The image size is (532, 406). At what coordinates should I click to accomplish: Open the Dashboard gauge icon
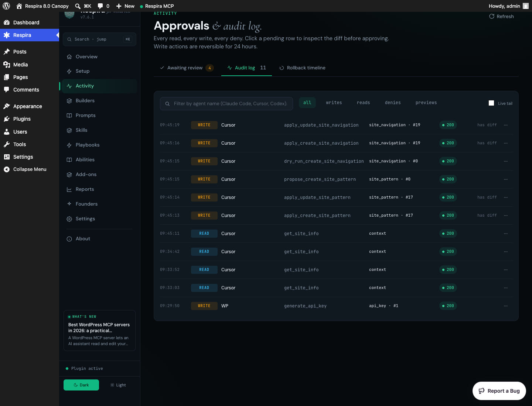7,23
